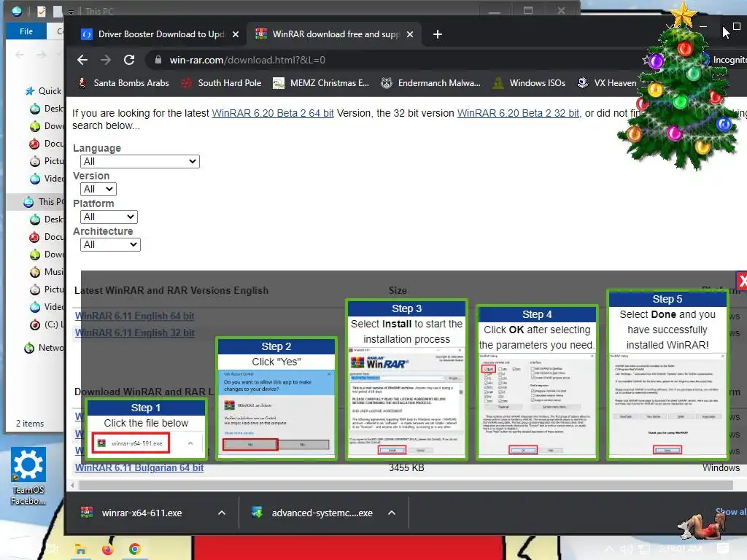The height and width of the screenshot is (560, 747).
Task: Select the C: drive in Explorer sidebar
Action: click(44, 324)
